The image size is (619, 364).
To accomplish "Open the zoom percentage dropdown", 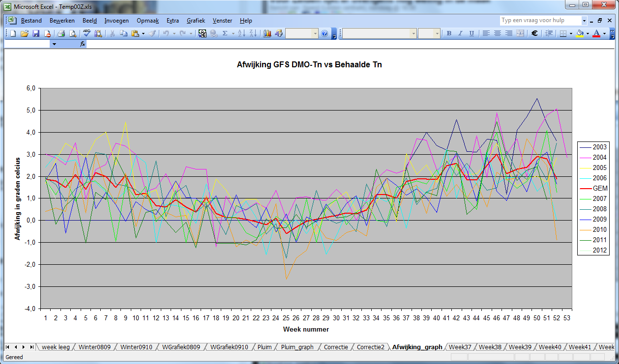I will coord(316,33).
